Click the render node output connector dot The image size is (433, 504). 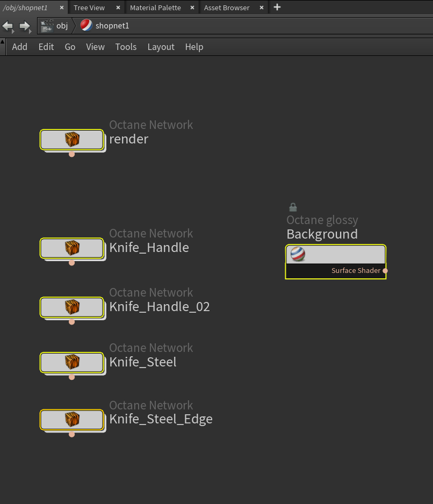[x=72, y=155]
